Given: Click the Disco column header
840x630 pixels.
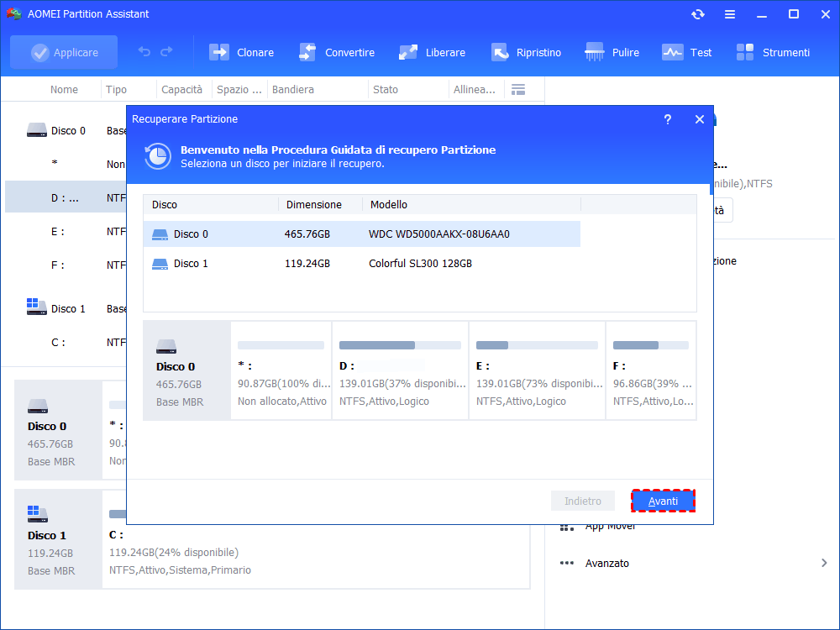Looking at the screenshot, I should [211, 205].
